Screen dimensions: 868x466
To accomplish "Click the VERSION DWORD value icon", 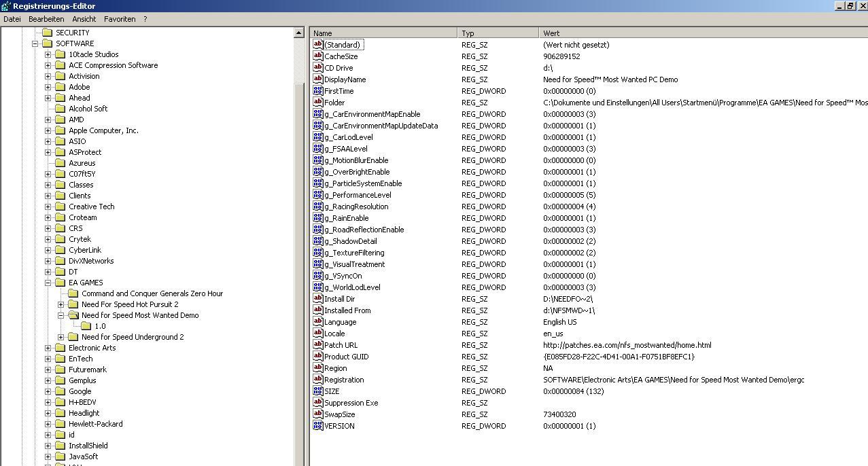I will (x=317, y=426).
